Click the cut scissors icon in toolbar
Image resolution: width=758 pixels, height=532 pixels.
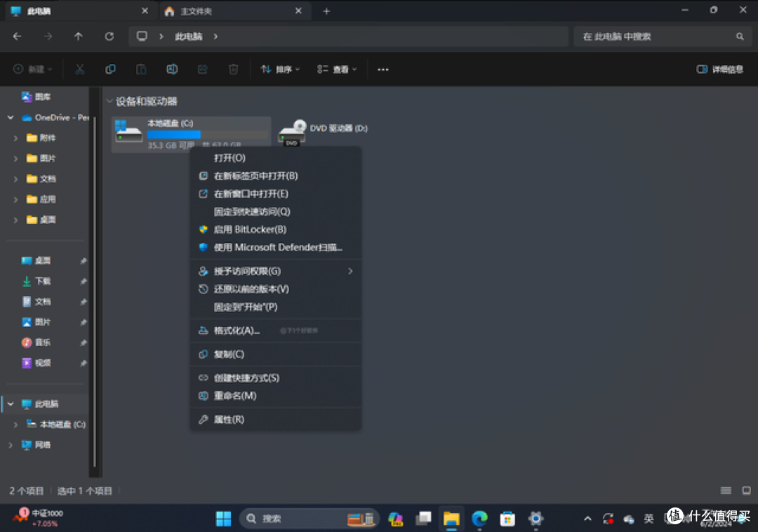click(79, 69)
